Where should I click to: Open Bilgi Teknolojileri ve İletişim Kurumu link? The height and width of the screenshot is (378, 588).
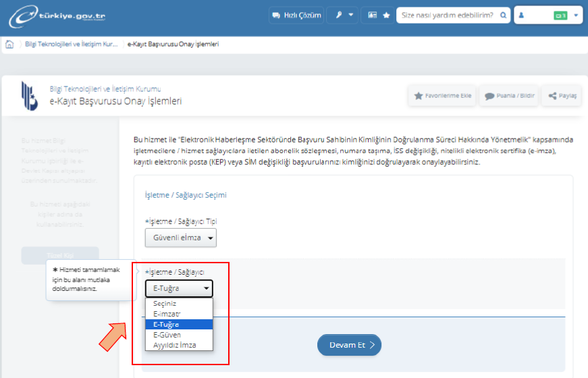tap(105, 89)
